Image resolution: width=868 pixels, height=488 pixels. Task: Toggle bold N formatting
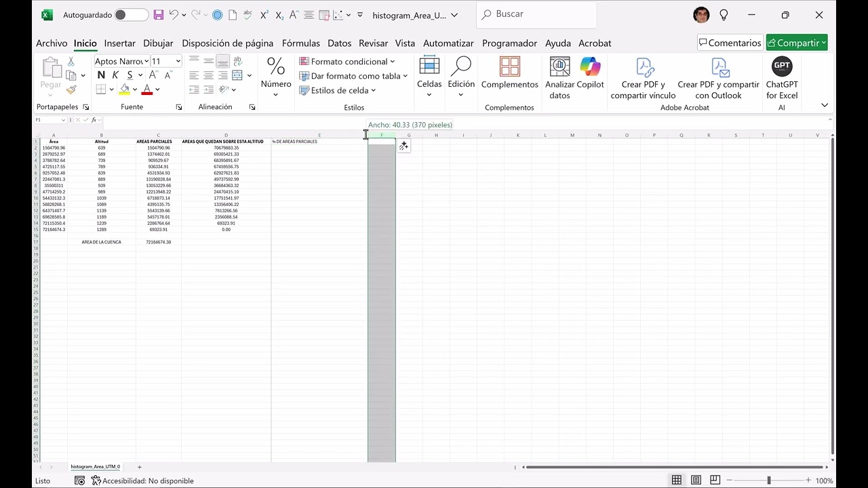point(101,75)
